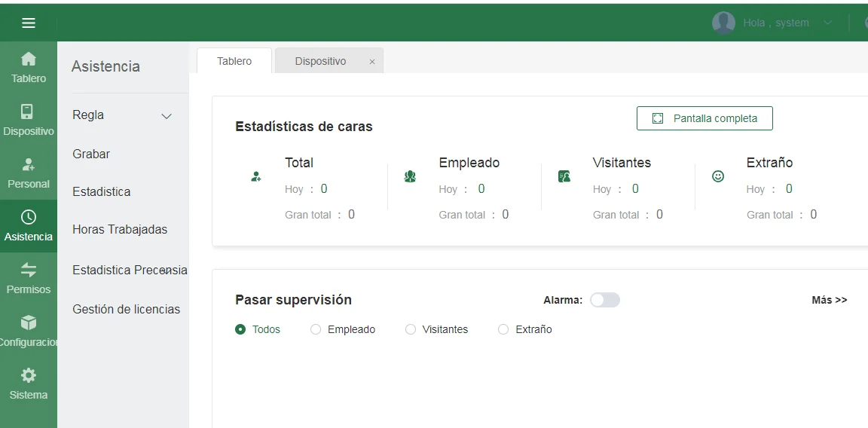Expand the Regla submenu chevron
Image resolution: width=868 pixels, height=428 pixels.
click(x=167, y=116)
